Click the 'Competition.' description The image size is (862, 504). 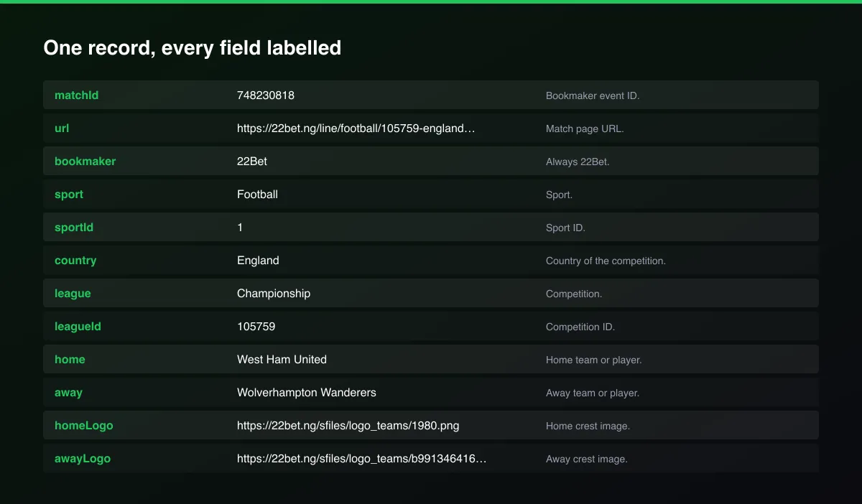(574, 294)
